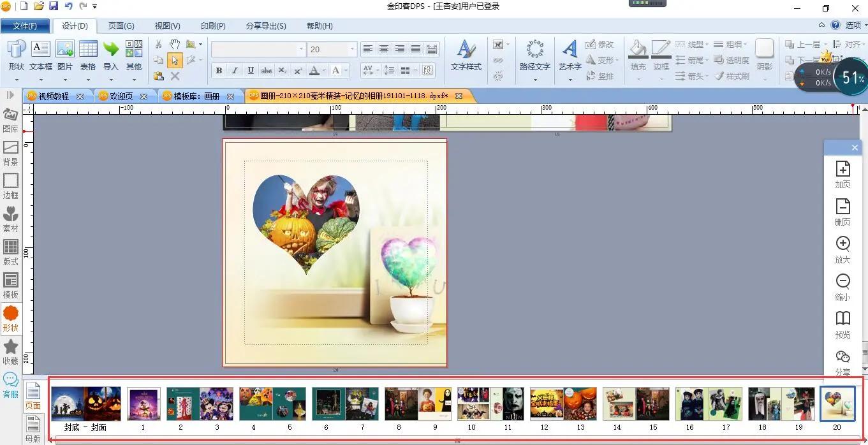Open the 图库 image library panel

(11, 119)
